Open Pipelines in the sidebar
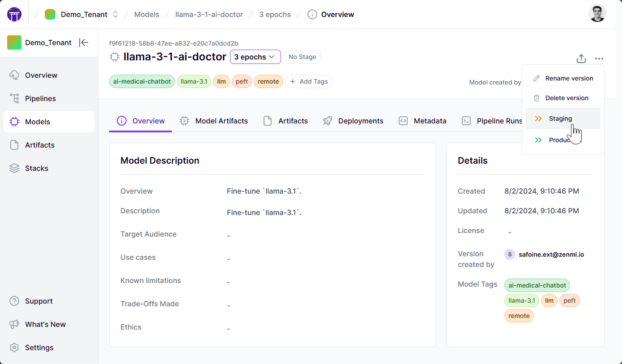This screenshot has width=622, height=364. (x=40, y=98)
